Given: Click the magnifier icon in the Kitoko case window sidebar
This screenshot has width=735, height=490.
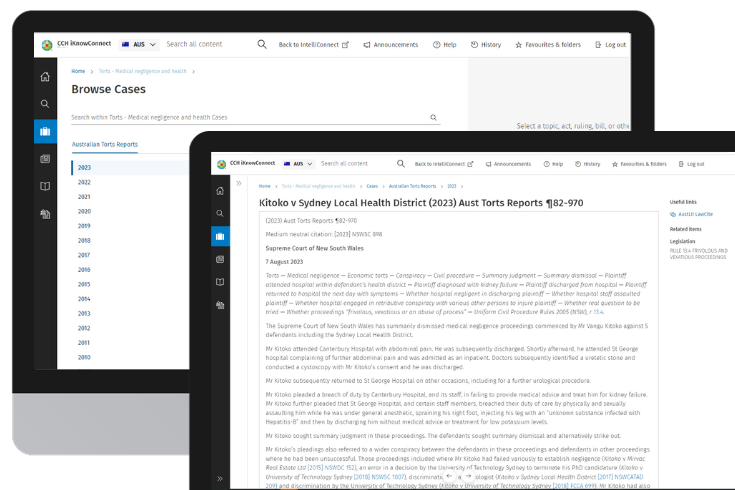Looking at the screenshot, I should 220,213.
